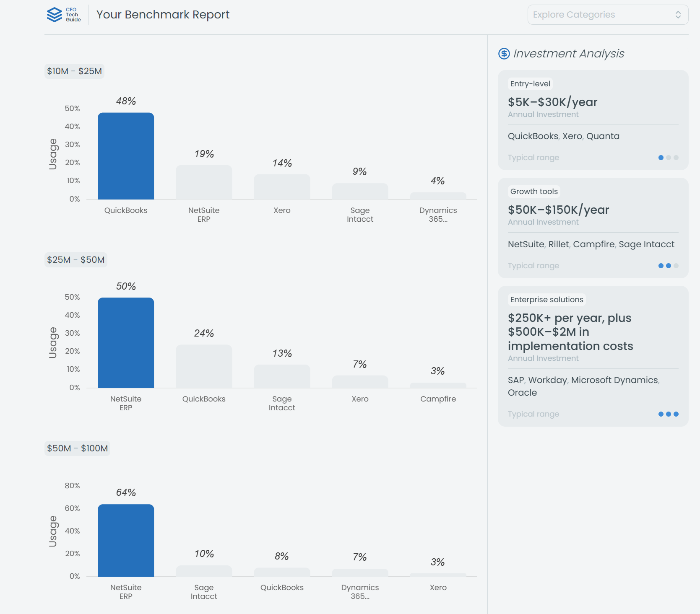
Task: Click the blue QuickBooks bar at 48%
Action: pos(126,156)
